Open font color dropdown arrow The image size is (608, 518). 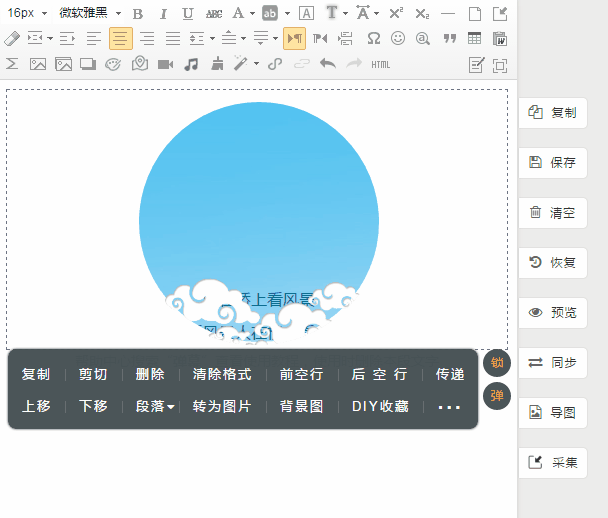252,14
